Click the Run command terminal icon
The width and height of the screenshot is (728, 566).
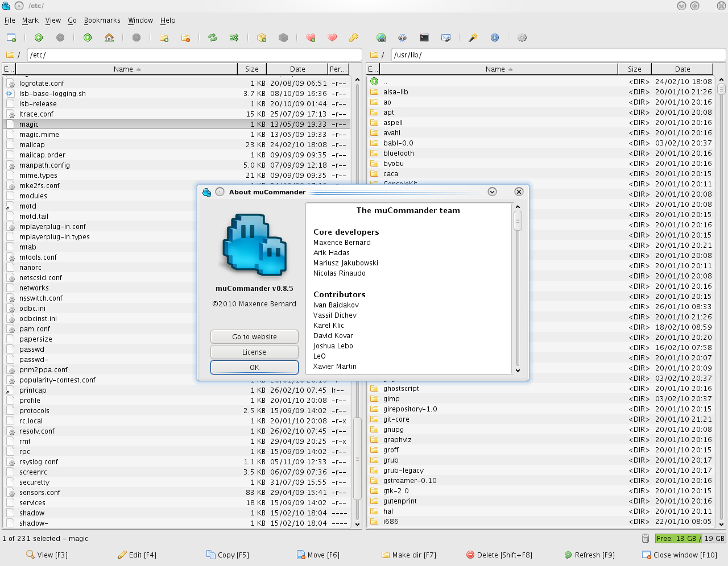pos(424,38)
